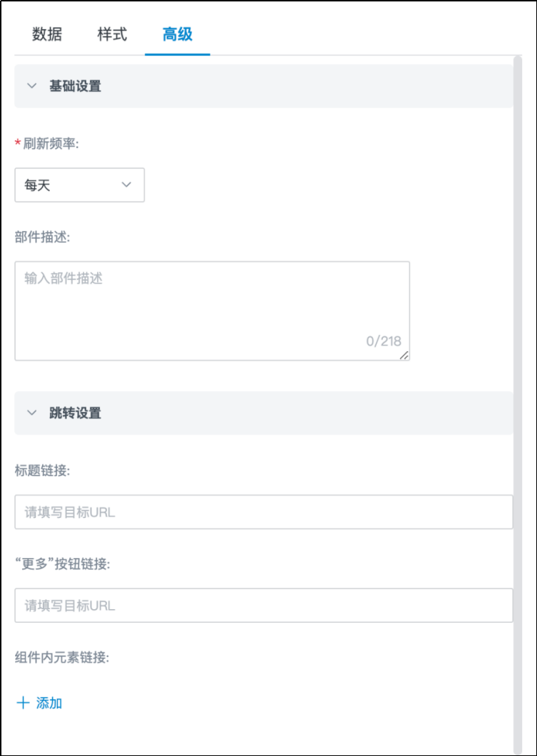Screen dimensions: 537x756
Task: Toggle the 跳转设置 section header bar
Action: point(264,413)
